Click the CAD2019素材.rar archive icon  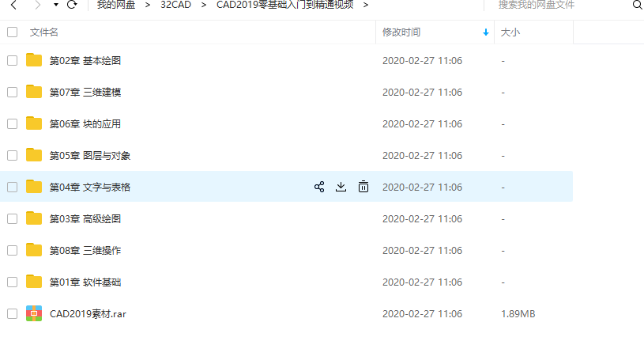coord(34,313)
